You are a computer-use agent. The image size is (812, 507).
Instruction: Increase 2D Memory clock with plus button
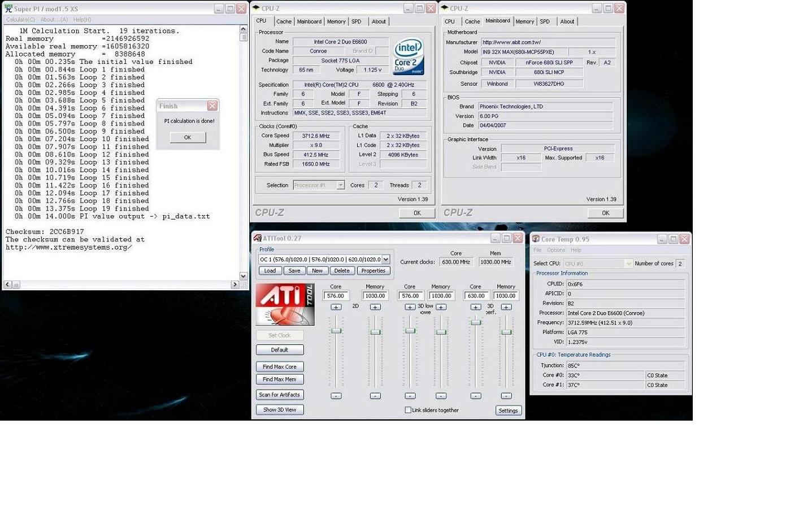[375, 307]
